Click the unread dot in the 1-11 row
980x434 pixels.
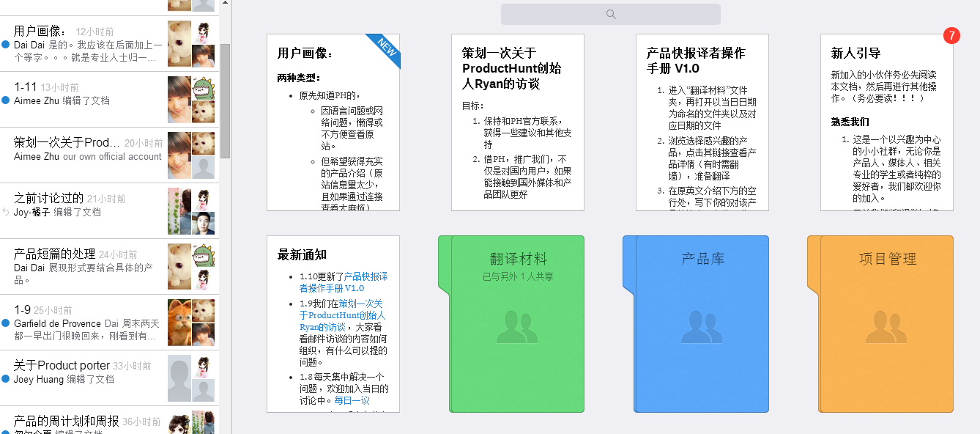click(6, 100)
